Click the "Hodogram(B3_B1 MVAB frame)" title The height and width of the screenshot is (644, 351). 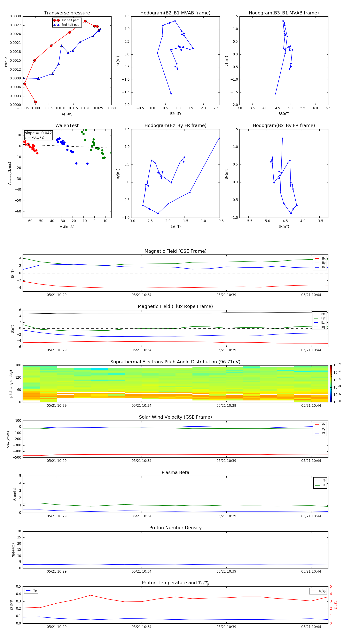pyautogui.click(x=284, y=13)
